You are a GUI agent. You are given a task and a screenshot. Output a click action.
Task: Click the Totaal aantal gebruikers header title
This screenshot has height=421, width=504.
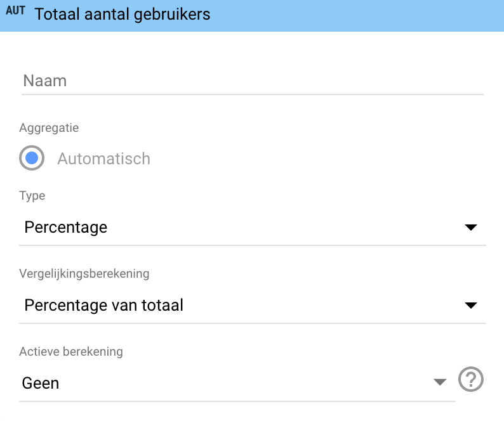tap(122, 14)
